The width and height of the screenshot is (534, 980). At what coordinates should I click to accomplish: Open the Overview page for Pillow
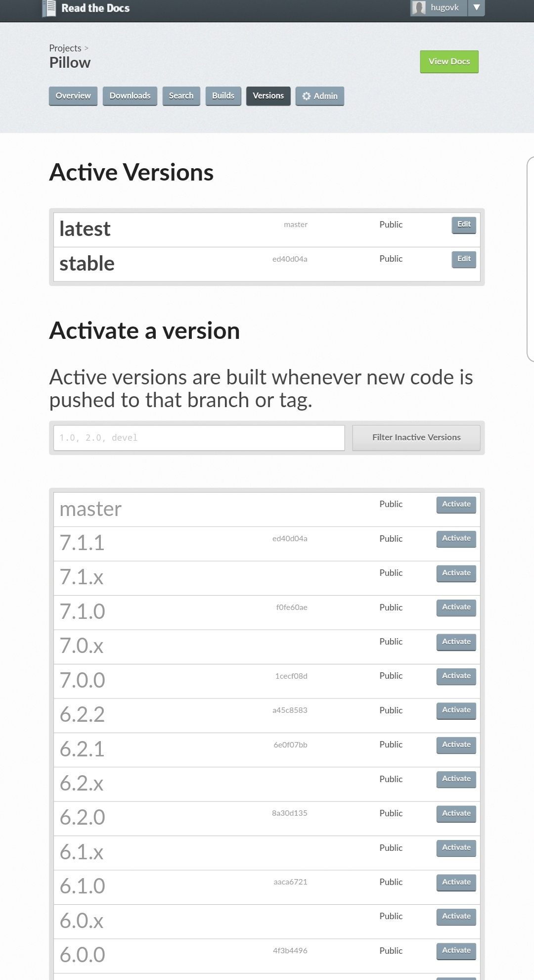click(73, 95)
